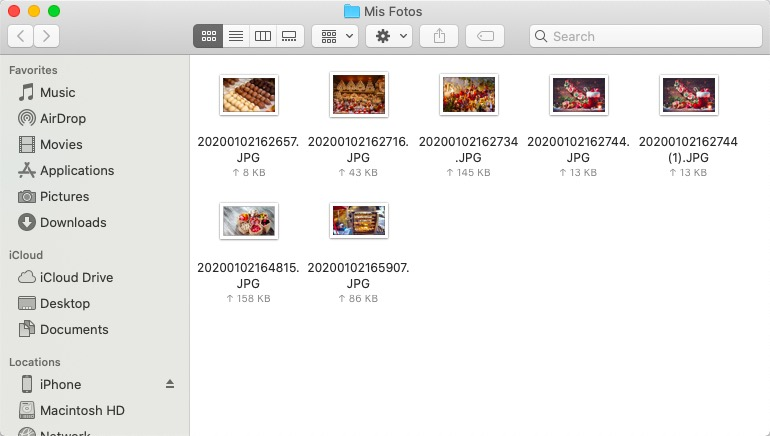Viewport: 770px width, 436px height.
Task: Switch to column view mode
Action: (263, 36)
